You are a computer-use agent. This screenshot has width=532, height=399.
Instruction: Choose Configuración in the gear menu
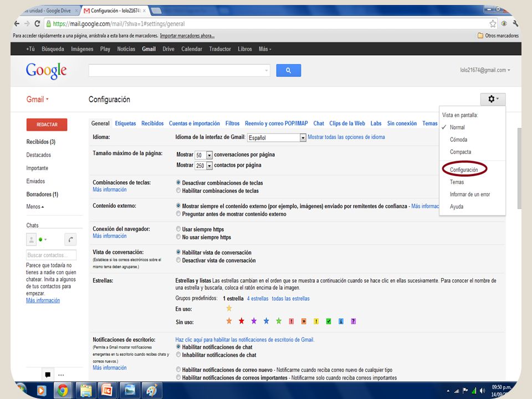click(464, 170)
